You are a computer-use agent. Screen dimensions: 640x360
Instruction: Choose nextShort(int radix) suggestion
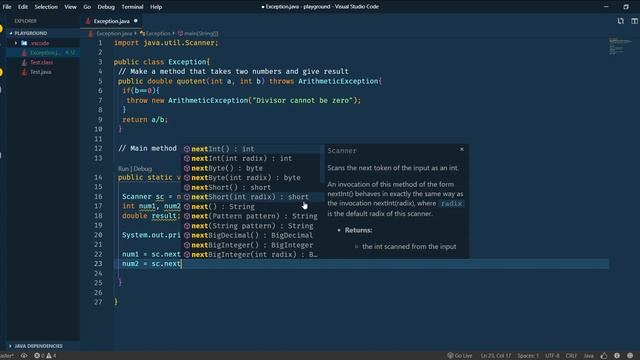(251, 197)
